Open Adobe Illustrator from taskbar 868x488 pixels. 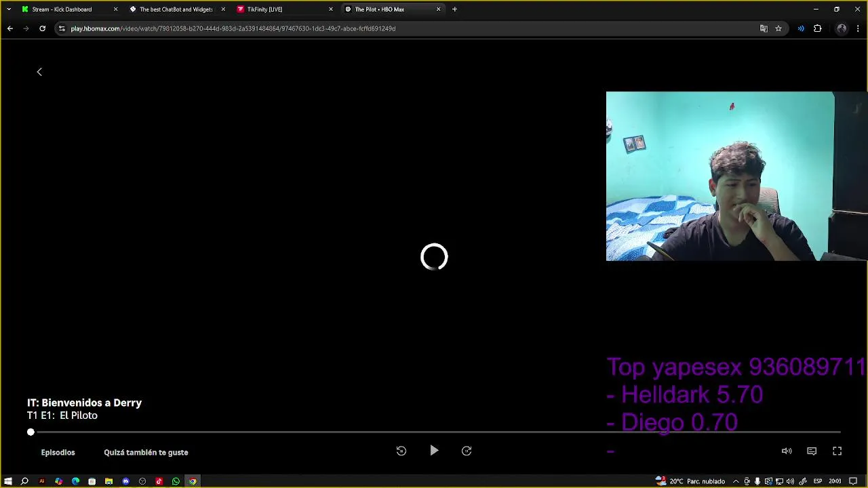[x=41, y=481]
